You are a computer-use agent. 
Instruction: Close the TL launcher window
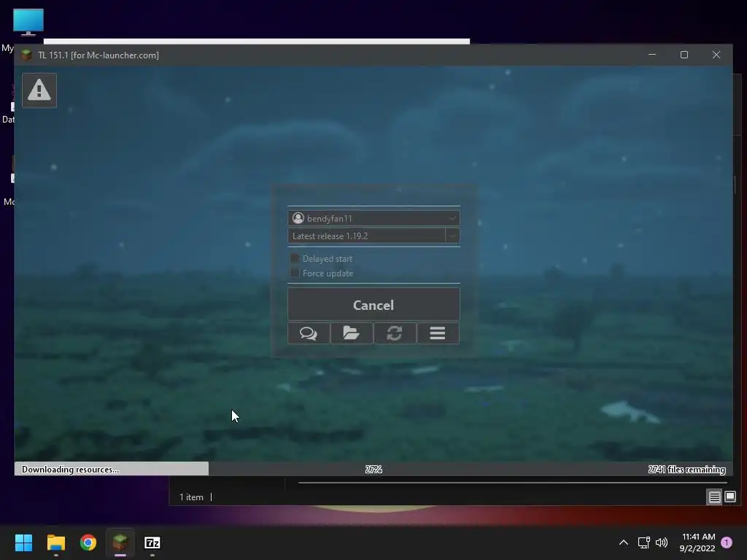[716, 55]
